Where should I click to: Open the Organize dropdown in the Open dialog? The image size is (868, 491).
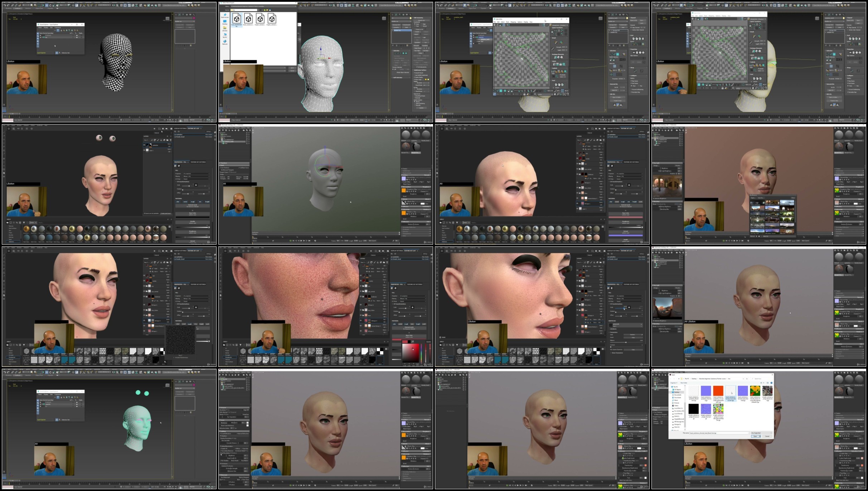(x=674, y=383)
